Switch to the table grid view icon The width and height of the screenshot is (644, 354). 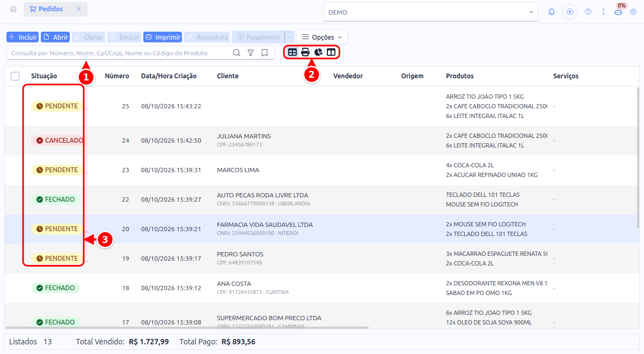292,53
